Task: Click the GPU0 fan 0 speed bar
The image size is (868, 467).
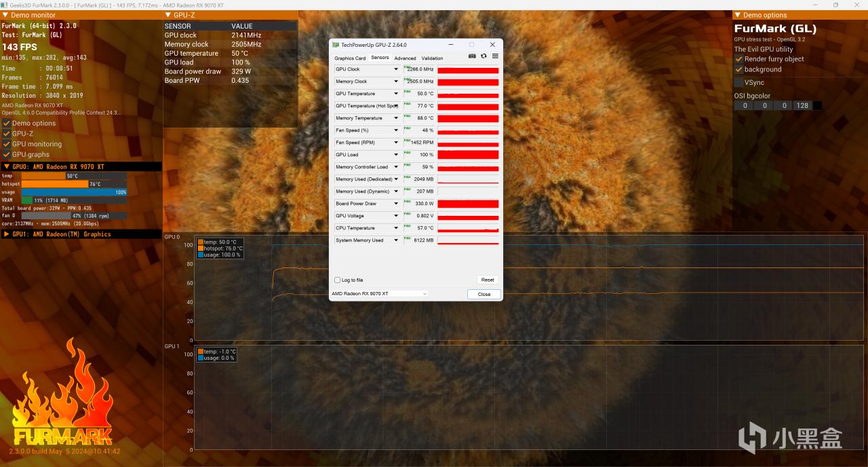Action: click(74, 216)
